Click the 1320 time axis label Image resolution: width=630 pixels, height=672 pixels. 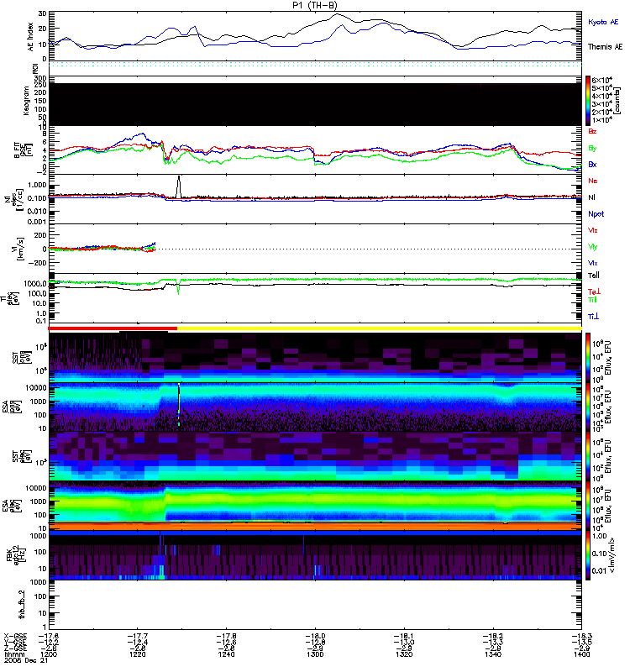(x=404, y=654)
